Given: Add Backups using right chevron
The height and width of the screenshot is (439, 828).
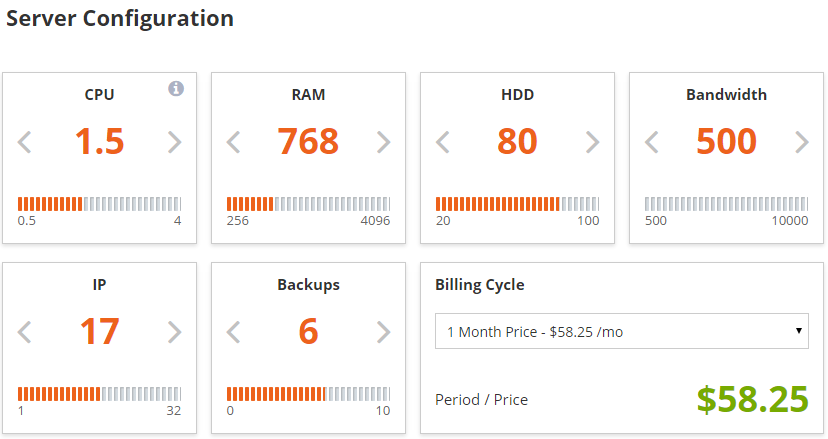Looking at the screenshot, I should coord(384,332).
